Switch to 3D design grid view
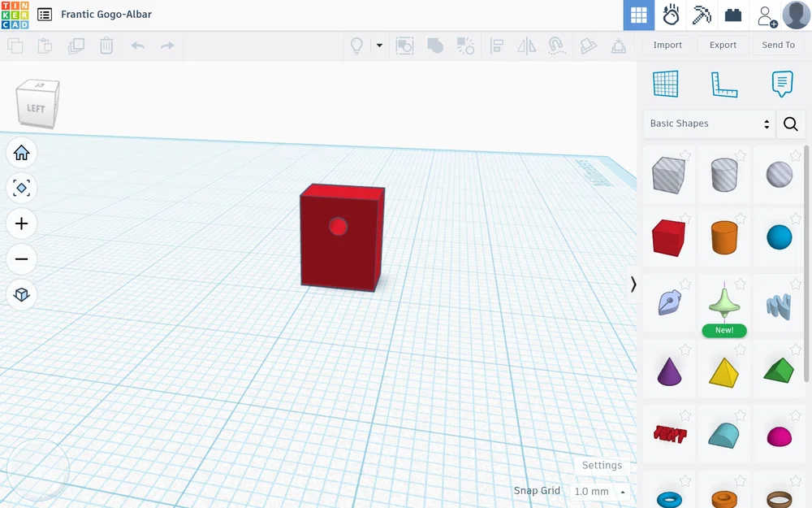812x508 pixels. [638, 15]
